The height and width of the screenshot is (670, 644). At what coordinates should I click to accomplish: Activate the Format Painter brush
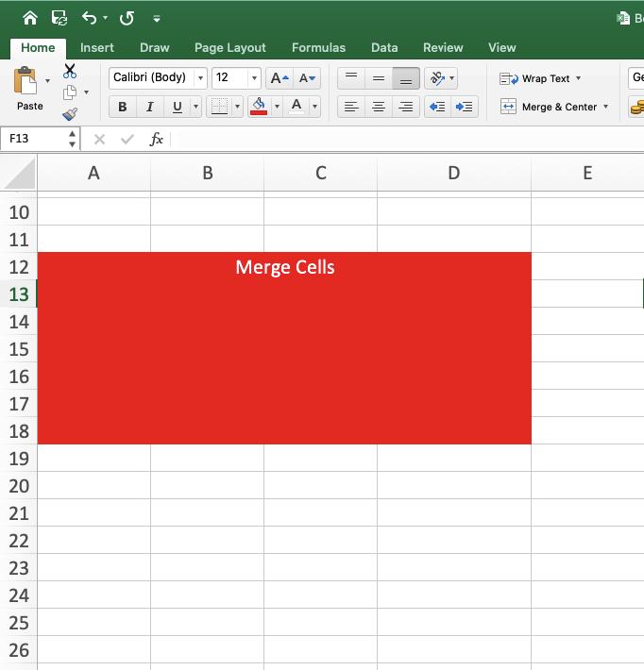[x=70, y=113]
